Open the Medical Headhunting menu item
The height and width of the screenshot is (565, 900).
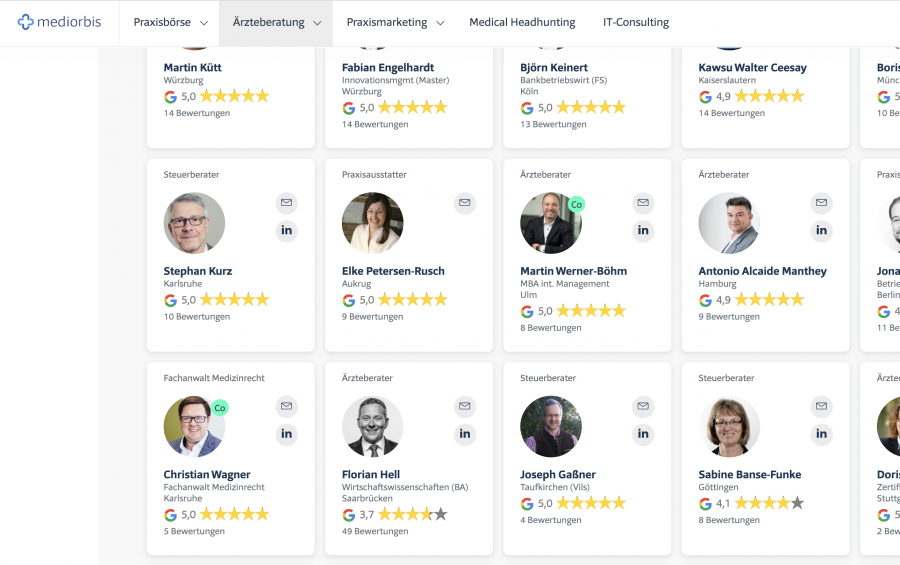tap(522, 22)
